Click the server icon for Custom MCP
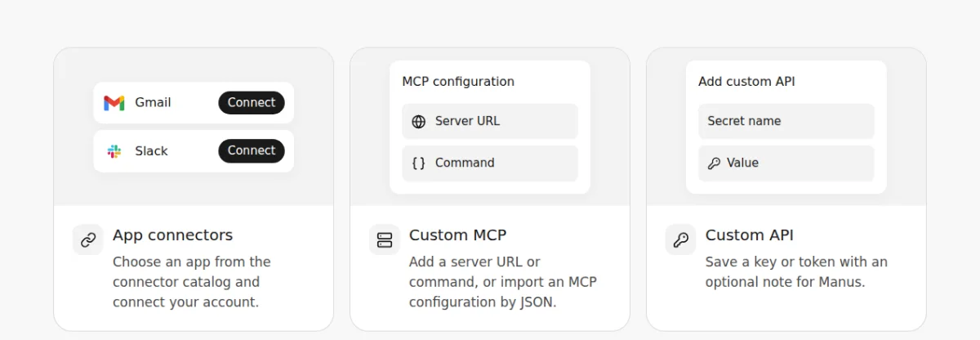Viewport: 980px width, 340px height. (385, 239)
